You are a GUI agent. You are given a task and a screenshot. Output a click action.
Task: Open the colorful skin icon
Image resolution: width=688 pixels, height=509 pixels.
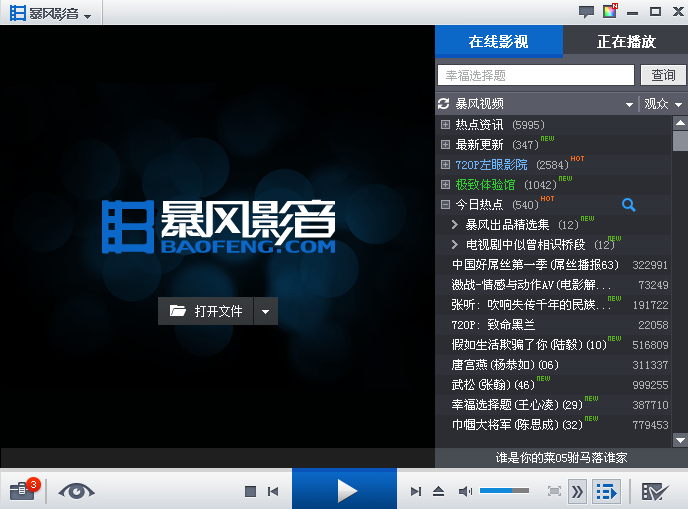(610, 11)
